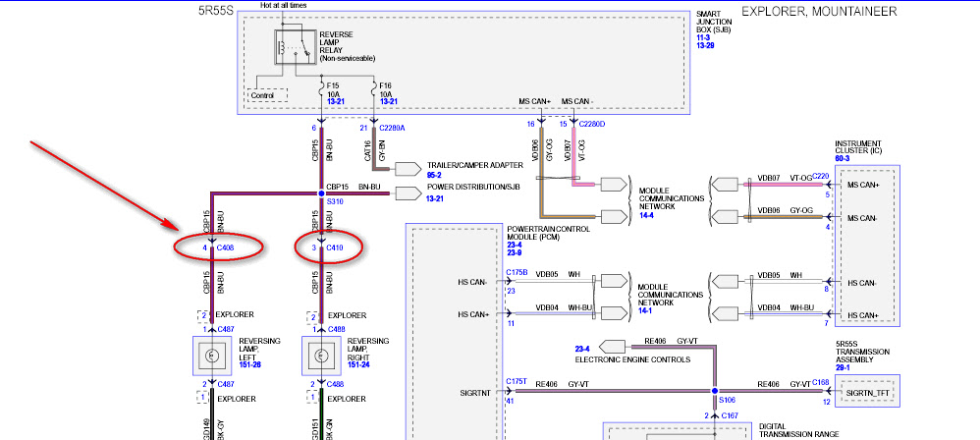Open the 151-24 right reversing lamp reference
The image size is (980, 440).
358,364
